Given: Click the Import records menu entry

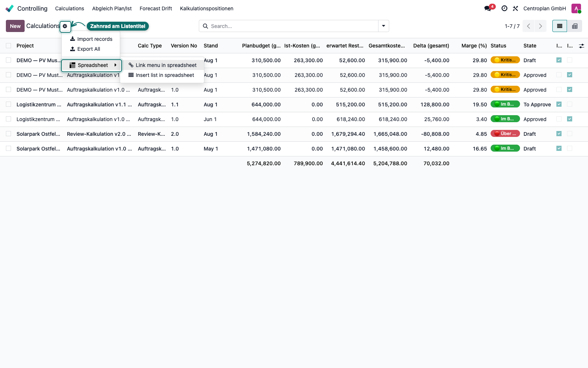Looking at the screenshot, I should coord(91,39).
